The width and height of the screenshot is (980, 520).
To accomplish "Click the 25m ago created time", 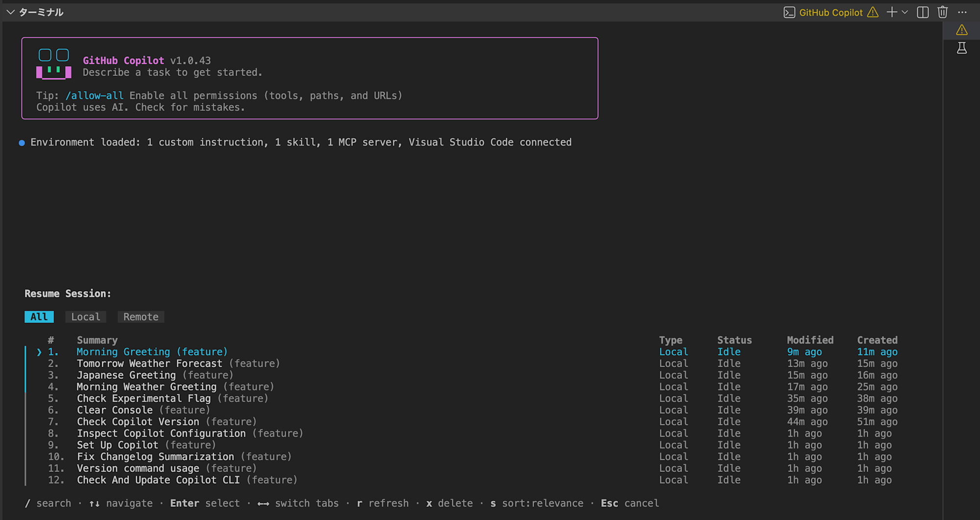I will click(x=877, y=387).
